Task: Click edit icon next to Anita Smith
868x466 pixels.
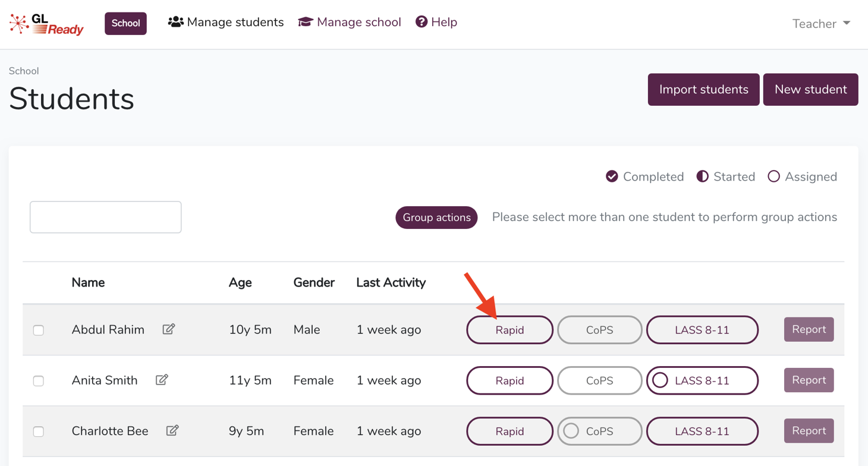Action: 162,380
